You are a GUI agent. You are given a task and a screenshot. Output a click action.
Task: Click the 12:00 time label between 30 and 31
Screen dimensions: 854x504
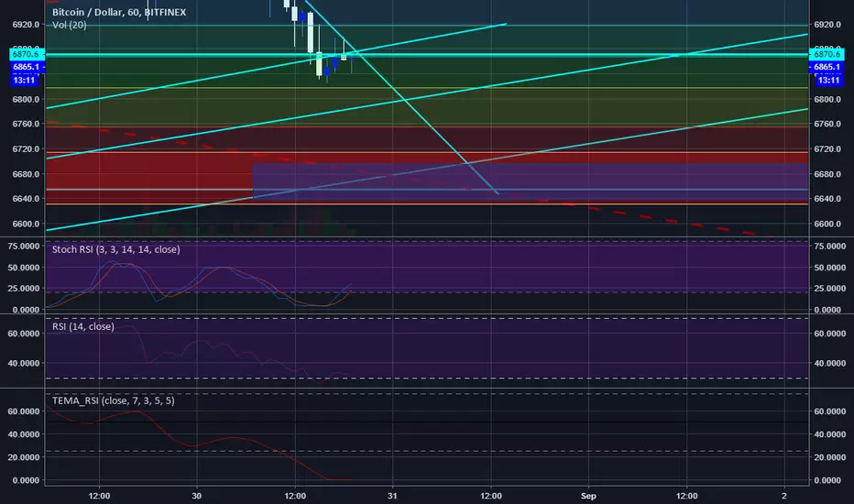pyautogui.click(x=295, y=496)
